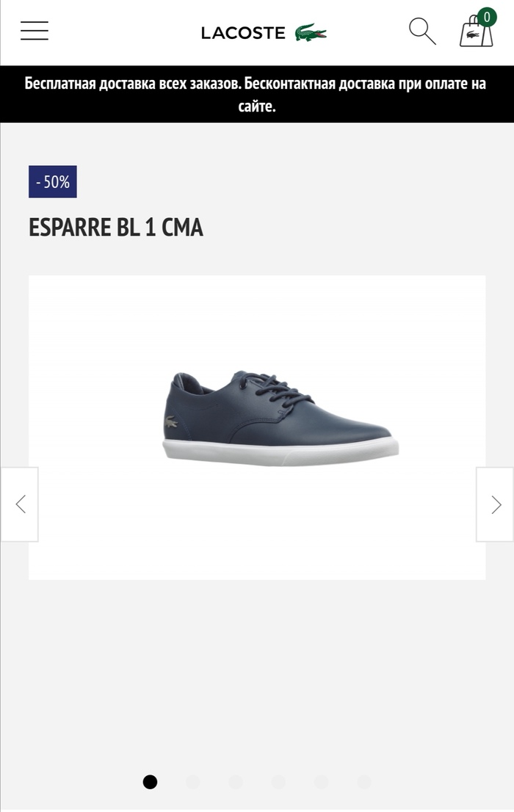The width and height of the screenshot is (514, 812).
Task: Select the first active carousel dot
Action: click(150, 781)
